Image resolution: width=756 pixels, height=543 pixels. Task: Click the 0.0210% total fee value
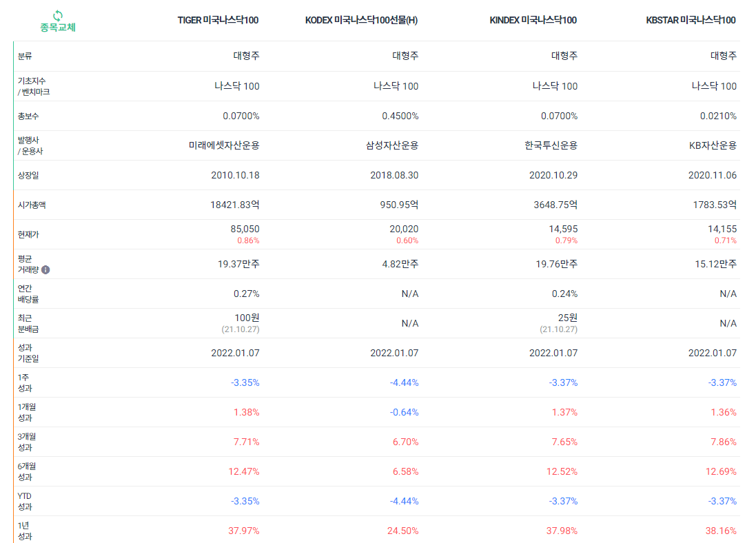point(718,116)
